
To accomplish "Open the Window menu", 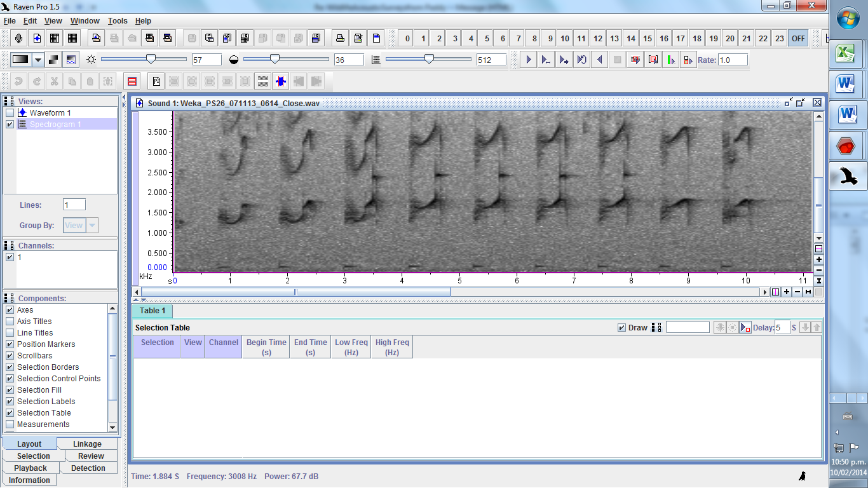I will point(85,21).
